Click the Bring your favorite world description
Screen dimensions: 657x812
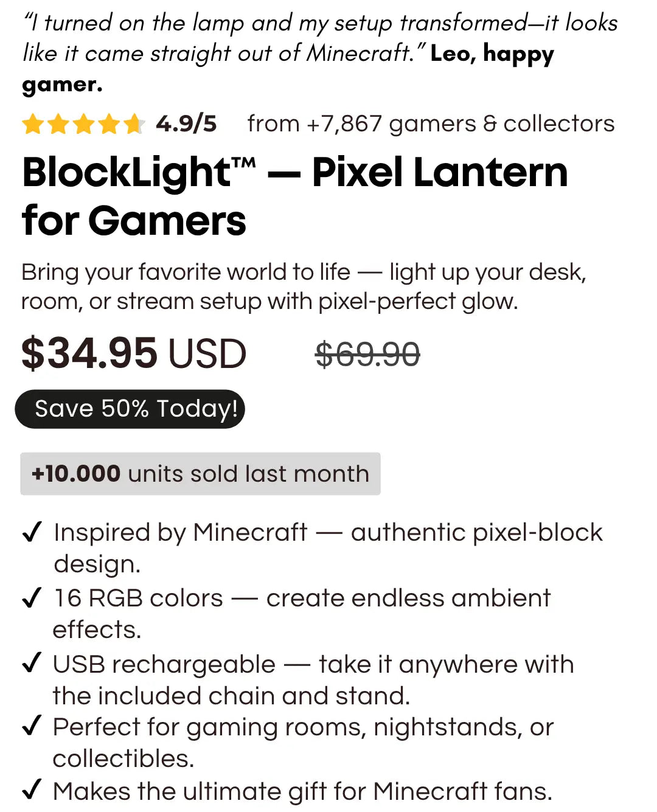[303, 286]
